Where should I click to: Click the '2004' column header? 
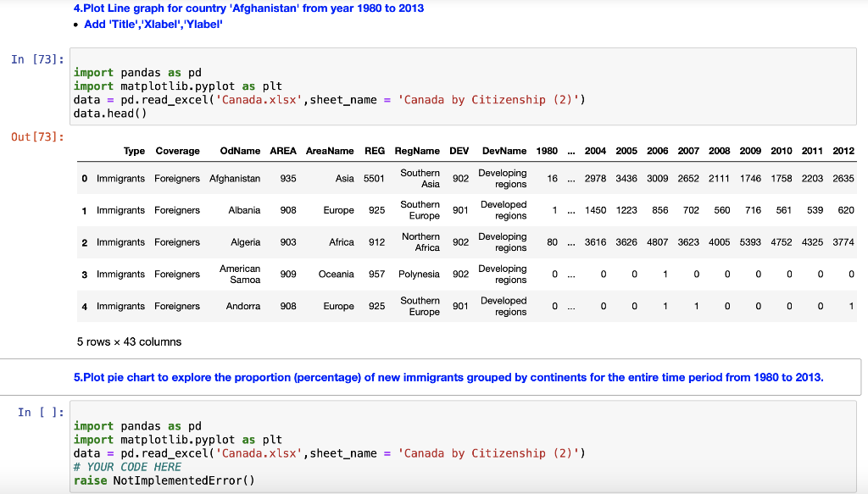point(595,151)
